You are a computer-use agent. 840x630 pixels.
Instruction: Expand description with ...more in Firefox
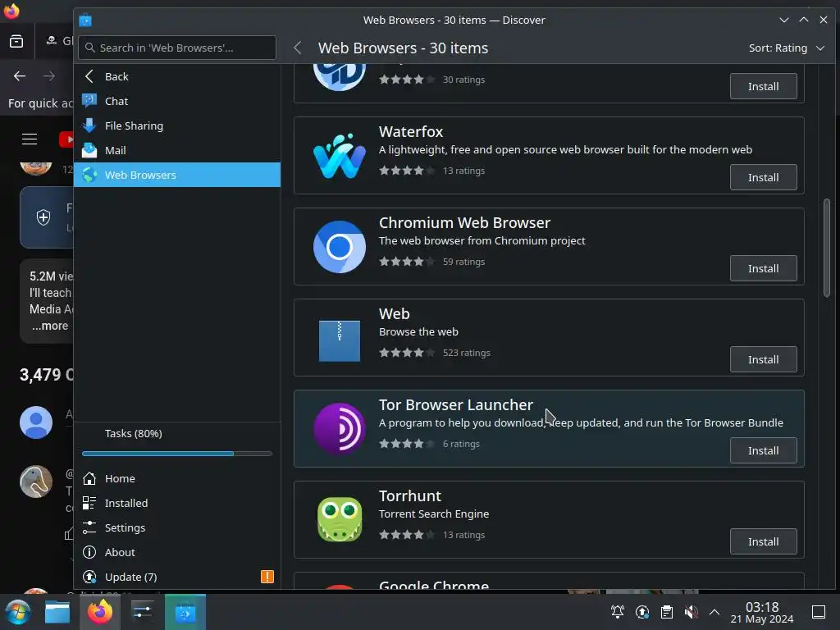tap(50, 326)
